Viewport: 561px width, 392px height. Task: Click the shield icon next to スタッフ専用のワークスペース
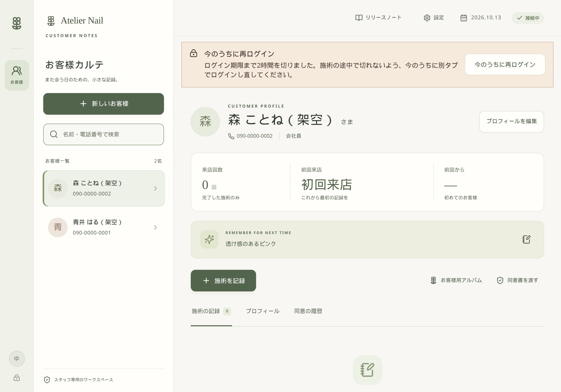pos(47,380)
